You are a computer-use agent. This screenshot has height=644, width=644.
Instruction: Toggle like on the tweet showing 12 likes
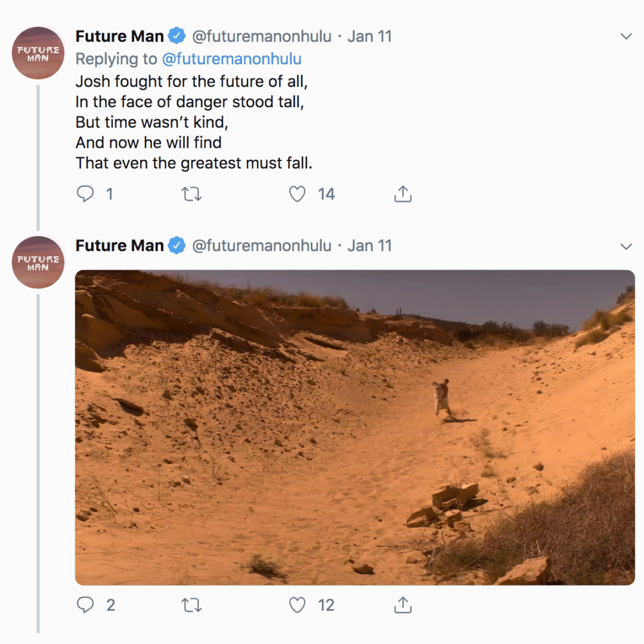coord(296,605)
